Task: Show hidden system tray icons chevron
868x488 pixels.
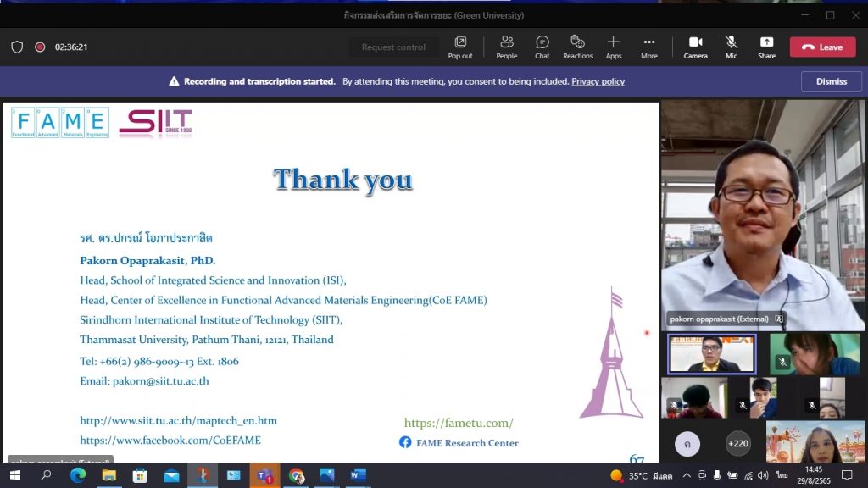Action: click(687, 475)
